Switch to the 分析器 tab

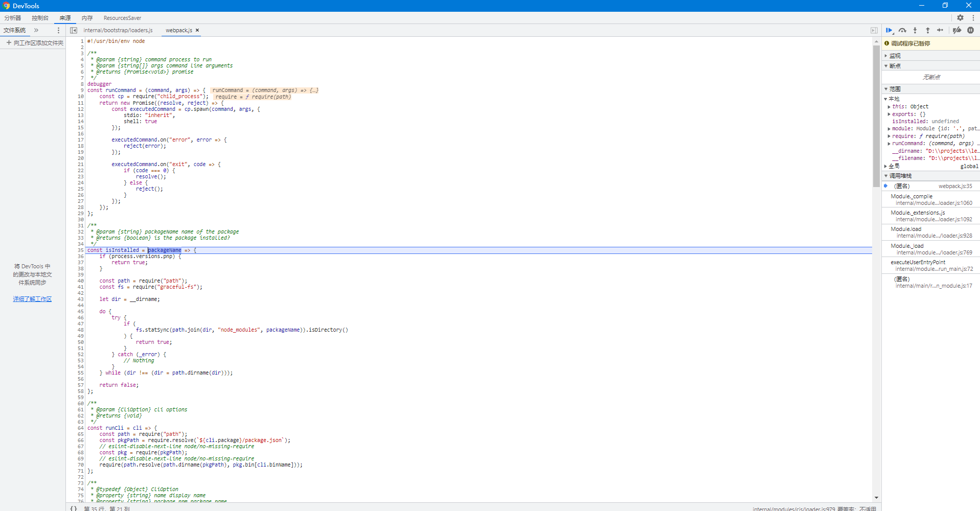click(x=13, y=18)
